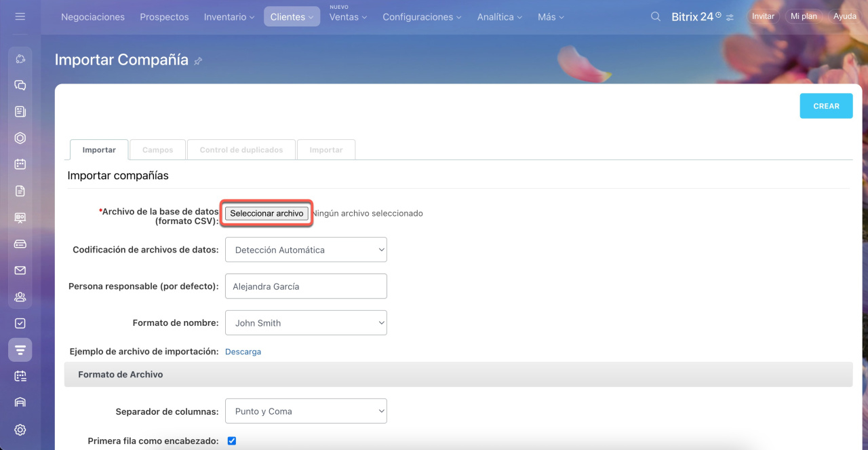Open the chat bubbles messenger icon
The width and height of the screenshot is (868, 450).
point(20,86)
